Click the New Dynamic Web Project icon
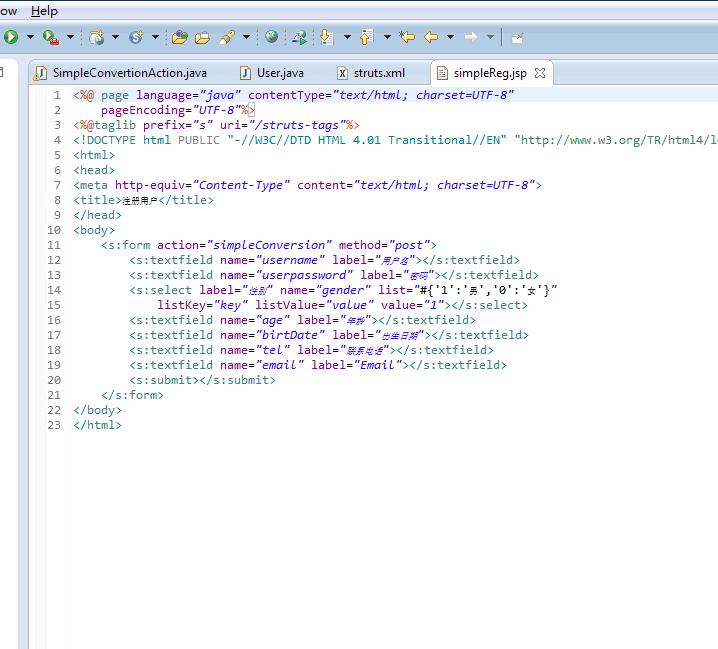This screenshot has height=649, width=718. [97, 37]
